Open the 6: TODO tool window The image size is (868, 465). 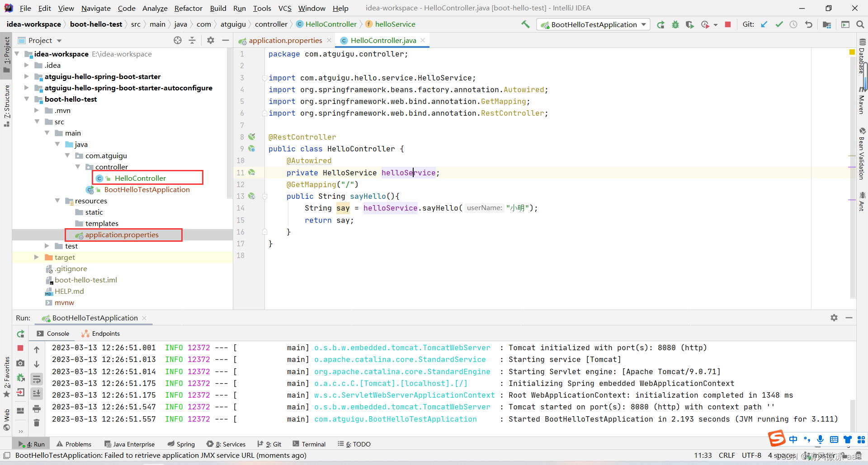coord(354,444)
